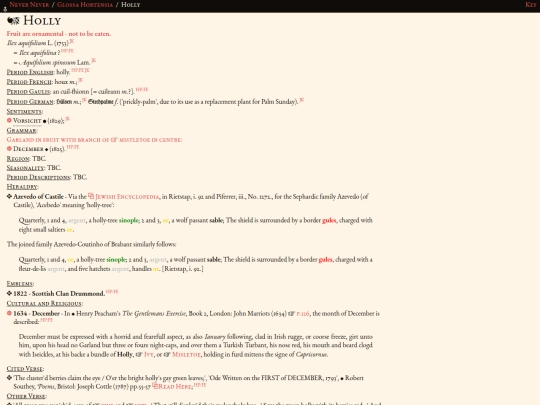Click the green 'sinople' word in the first blazon
This screenshot has height=405, width=540.
click(129, 220)
